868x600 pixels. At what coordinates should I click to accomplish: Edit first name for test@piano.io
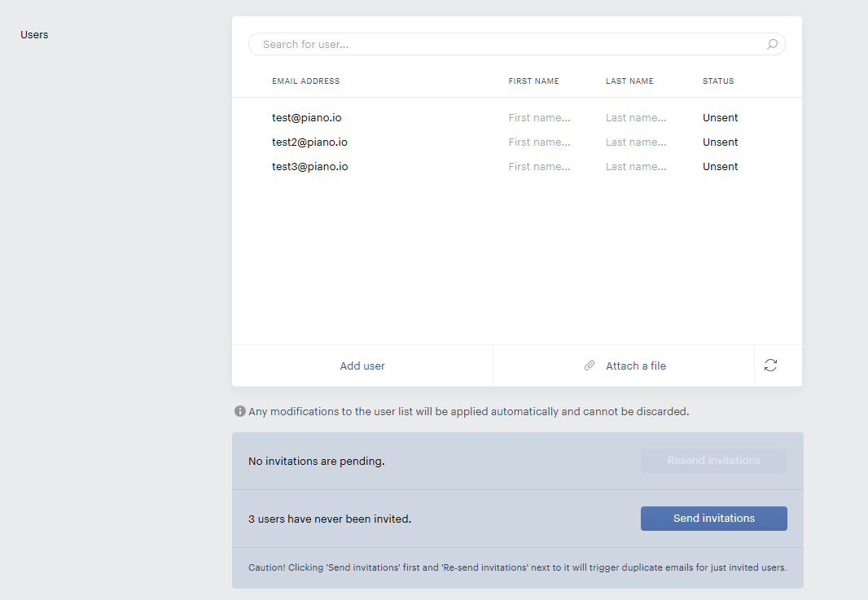(539, 118)
